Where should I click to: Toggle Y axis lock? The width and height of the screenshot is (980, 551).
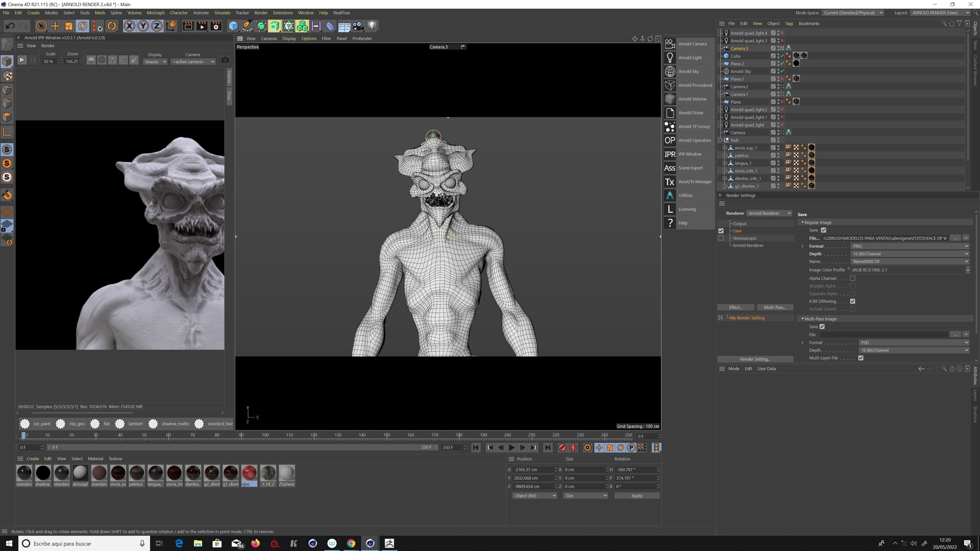pyautogui.click(x=143, y=26)
